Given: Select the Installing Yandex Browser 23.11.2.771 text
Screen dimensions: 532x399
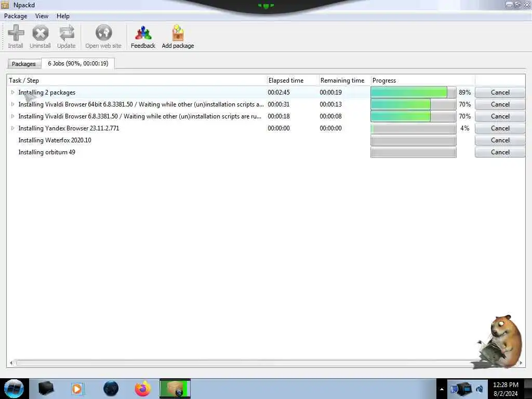Looking at the screenshot, I should click(69, 128).
